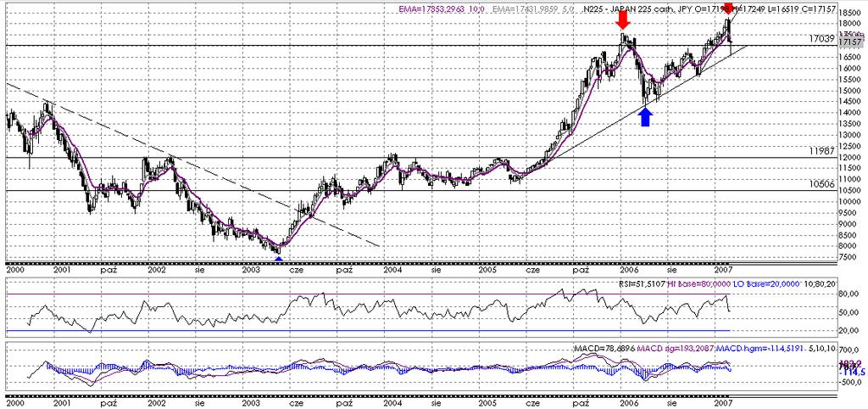Click the "15000" price axis label
The width and height of the screenshot is (868, 409).
click(850, 90)
